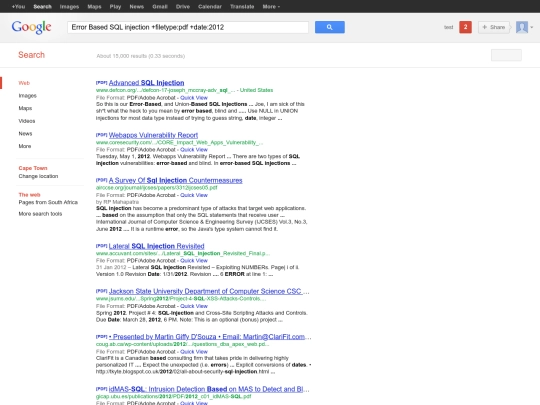Open Webapps Vulnerability Report result
The image size is (540, 405).
click(153, 135)
